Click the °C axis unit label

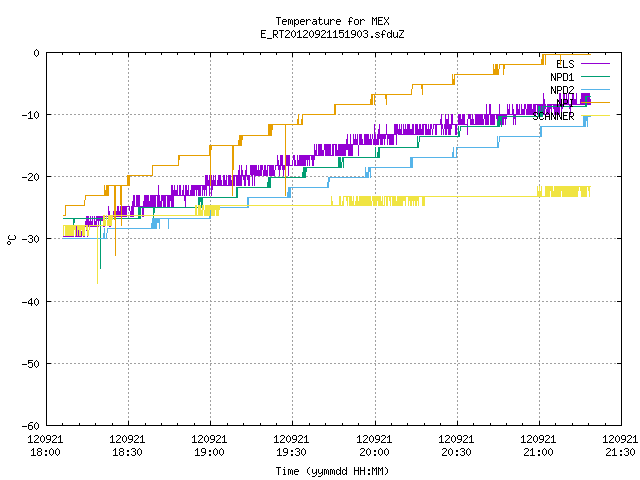coord(11,240)
